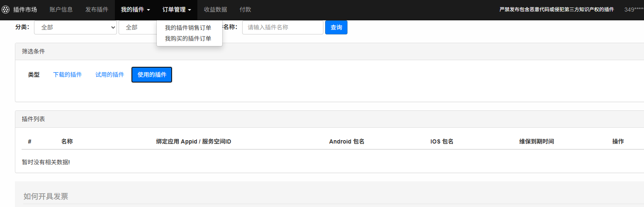Click the 严禁发布 warning notice text

[x=557, y=10]
